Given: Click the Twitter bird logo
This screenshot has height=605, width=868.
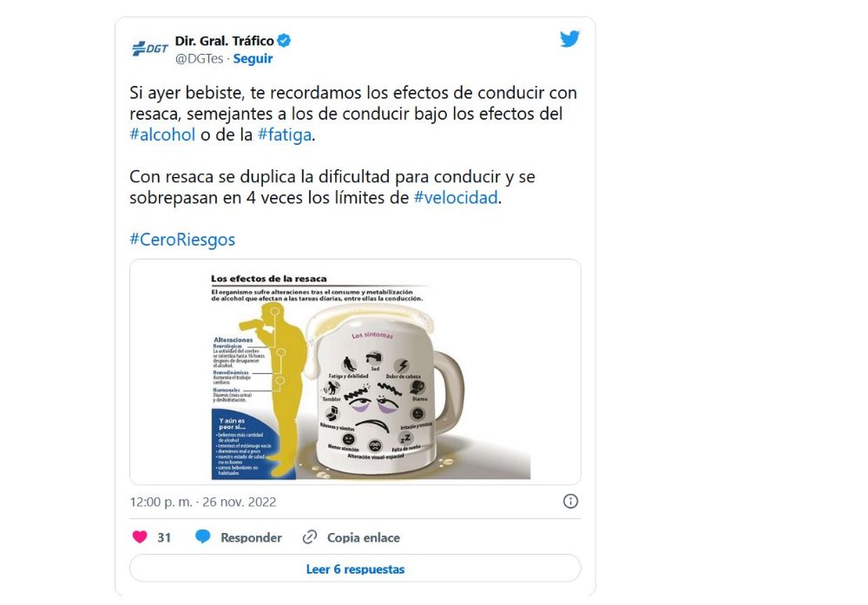Looking at the screenshot, I should coord(569,39).
